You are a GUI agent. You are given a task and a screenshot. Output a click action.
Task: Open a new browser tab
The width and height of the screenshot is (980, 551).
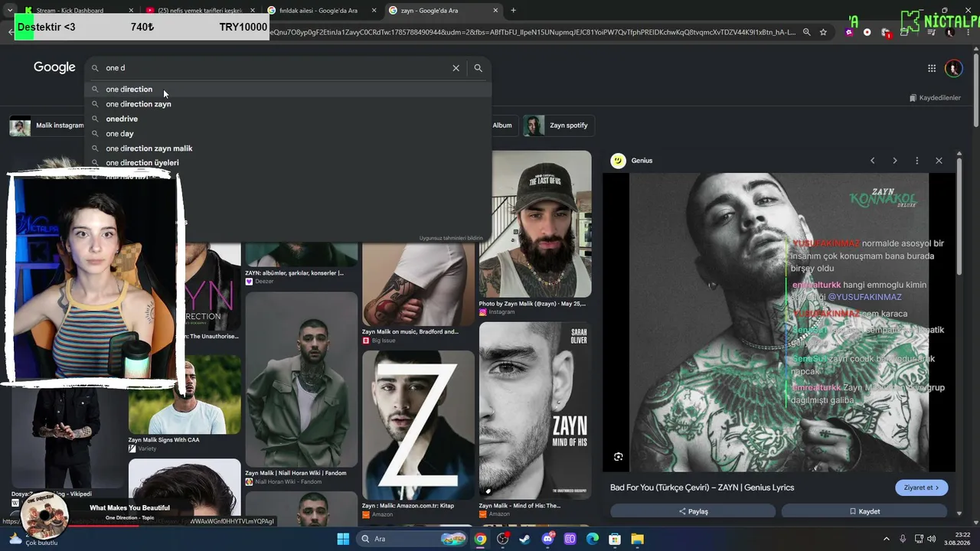point(513,10)
